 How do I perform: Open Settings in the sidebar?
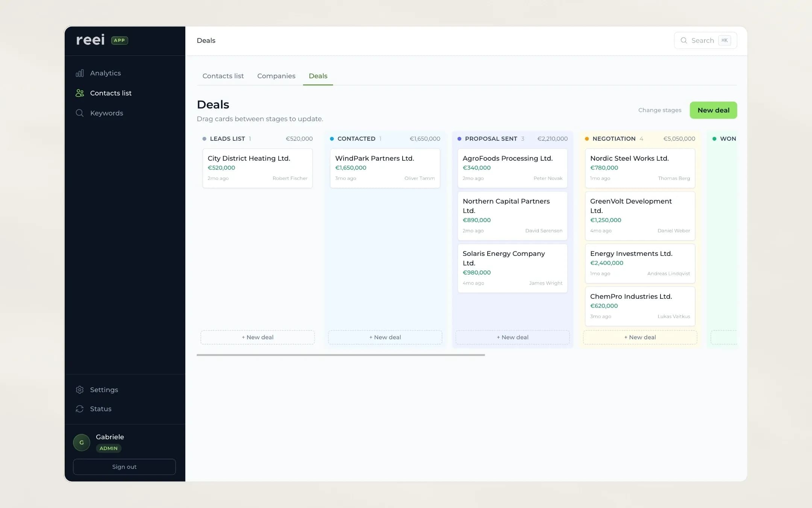(104, 390)
